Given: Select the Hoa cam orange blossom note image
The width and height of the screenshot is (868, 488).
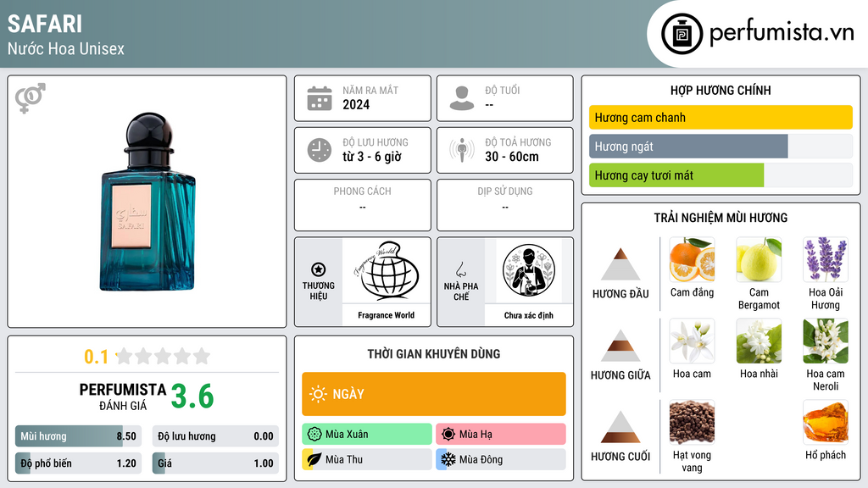Looking at the screenshot, I should coord(692,341).
